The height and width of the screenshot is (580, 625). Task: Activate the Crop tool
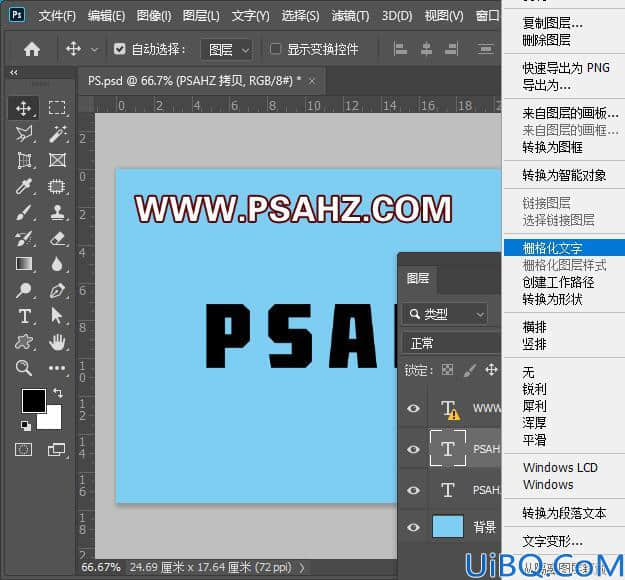coord(24,161)
